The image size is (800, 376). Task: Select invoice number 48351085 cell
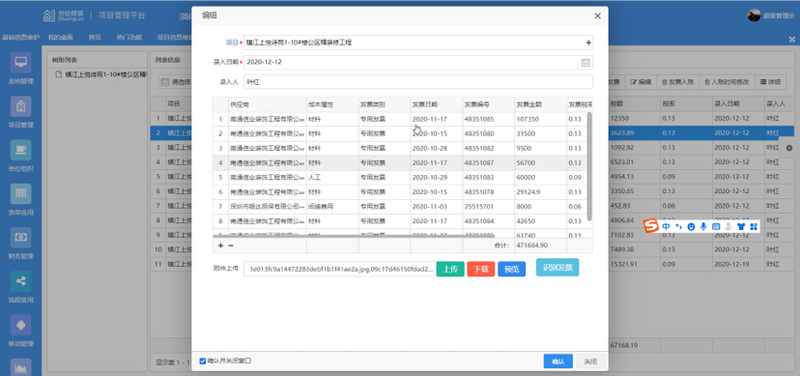click(x=488, y=119)
